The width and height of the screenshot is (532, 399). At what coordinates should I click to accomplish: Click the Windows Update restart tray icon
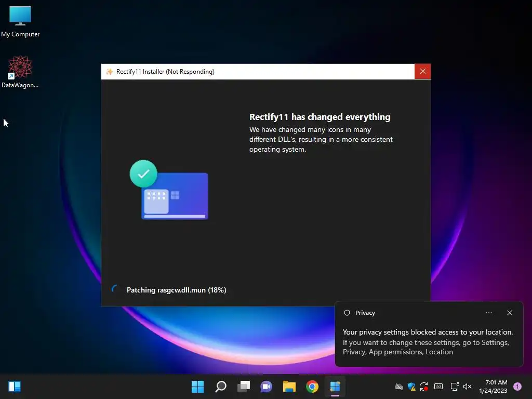pos(424,387)
